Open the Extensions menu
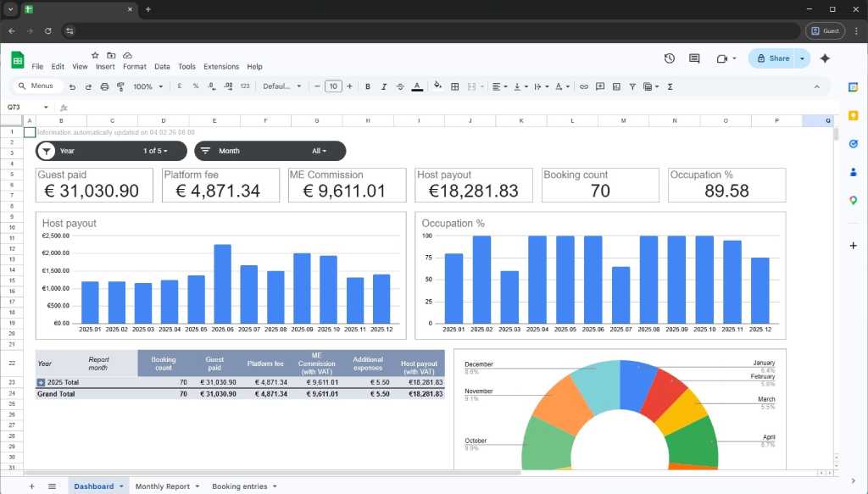The width and height of the screenshot is (868, 494). tap(221, 66)
